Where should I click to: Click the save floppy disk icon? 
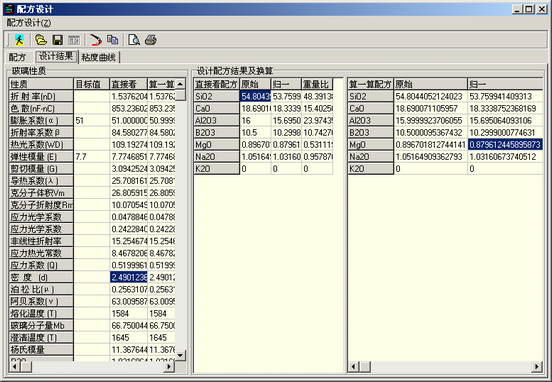(x=58, y=40)
